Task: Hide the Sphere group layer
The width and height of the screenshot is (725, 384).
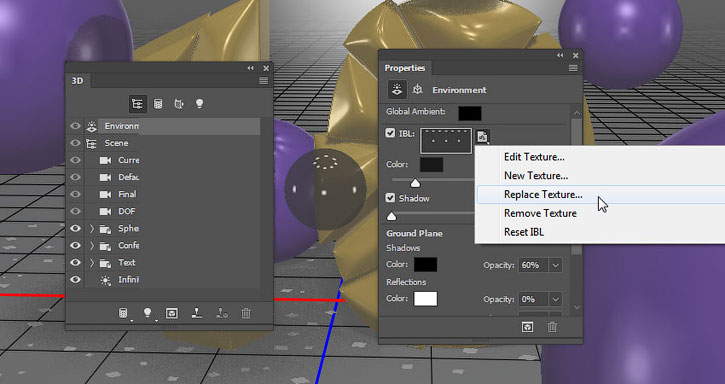Action: [x=75, y=229]
